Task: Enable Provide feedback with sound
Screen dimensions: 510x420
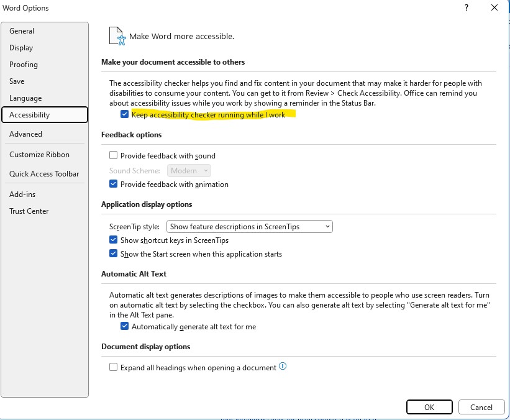Action: click(113, 155)
